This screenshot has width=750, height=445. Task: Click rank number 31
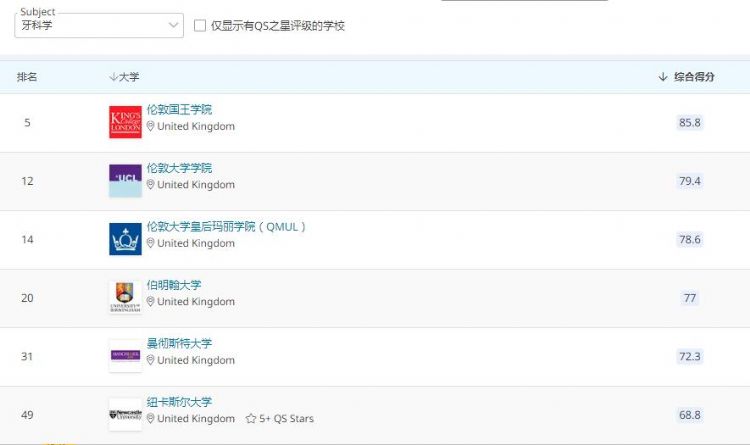coord(27,356)
